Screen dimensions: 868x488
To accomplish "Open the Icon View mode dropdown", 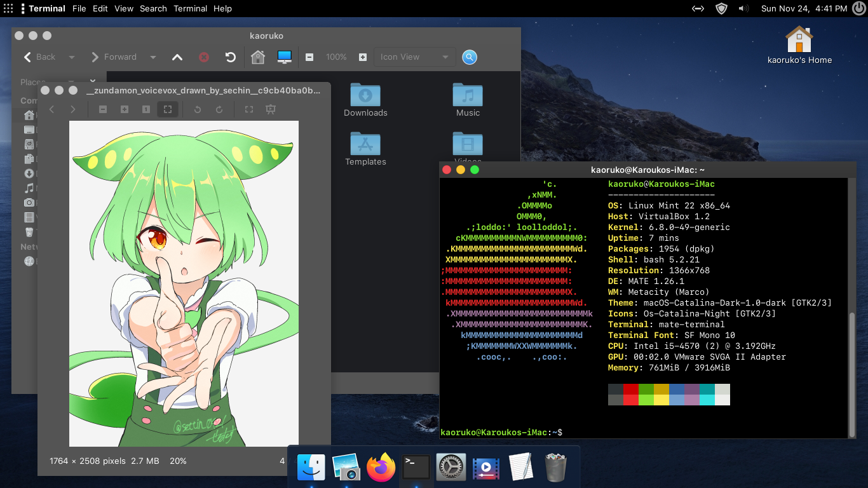I will tap(415, 57).
